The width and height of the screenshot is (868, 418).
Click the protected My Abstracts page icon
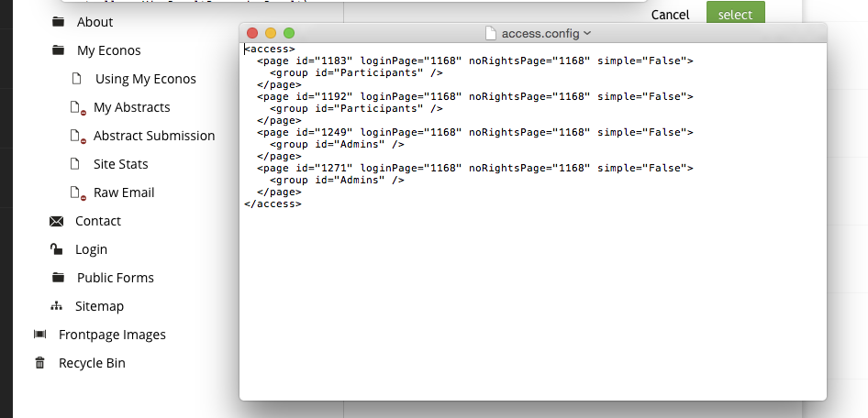[77, 107]
